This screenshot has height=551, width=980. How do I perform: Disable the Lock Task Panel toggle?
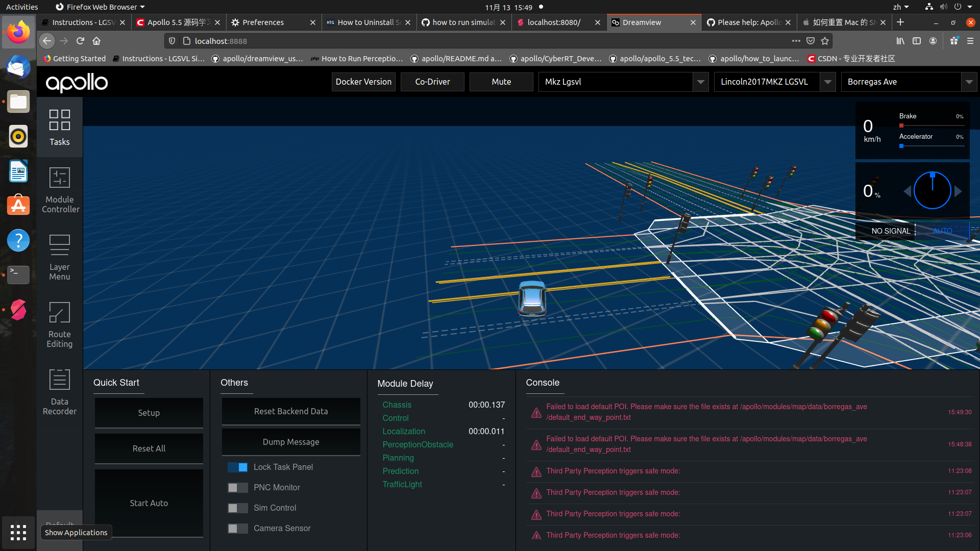click(237, 467)
